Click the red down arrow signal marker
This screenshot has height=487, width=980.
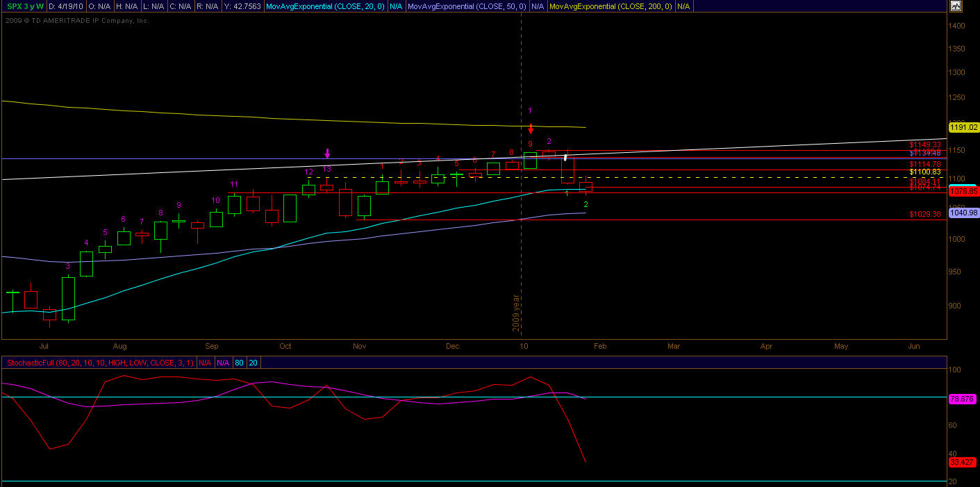[x=531, y=129]
